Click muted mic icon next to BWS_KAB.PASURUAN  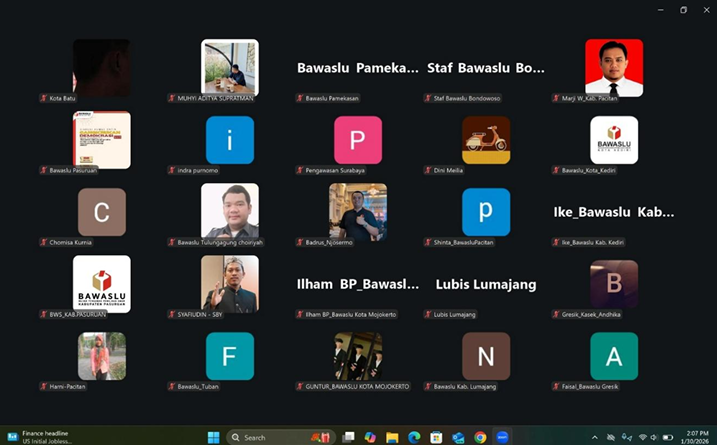point(44,315)
